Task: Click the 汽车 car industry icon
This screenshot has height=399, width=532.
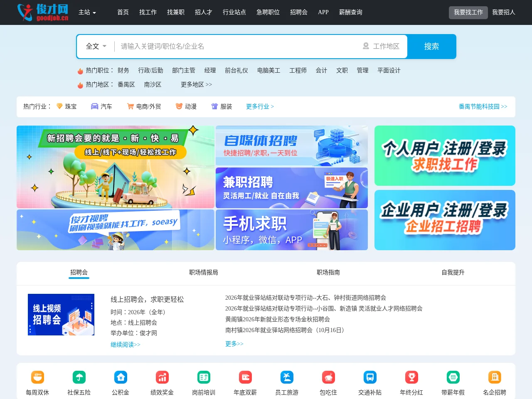Action: coord(94,106)
